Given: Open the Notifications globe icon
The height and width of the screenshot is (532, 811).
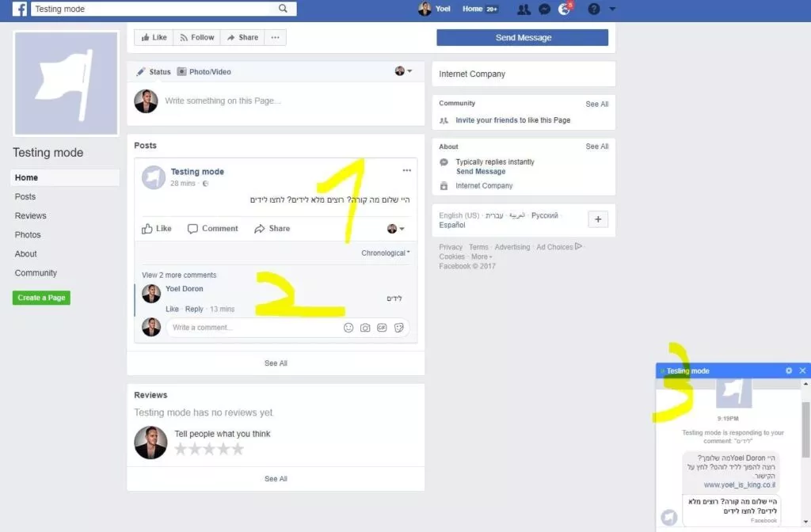Looking at the screenshot, I should tap(564, 9).
